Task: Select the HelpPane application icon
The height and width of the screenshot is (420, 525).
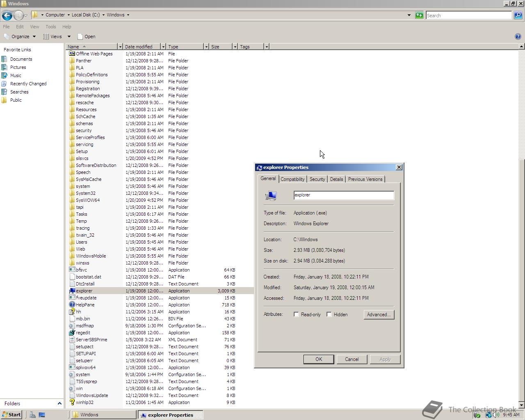Action: (x=72, y=305)
